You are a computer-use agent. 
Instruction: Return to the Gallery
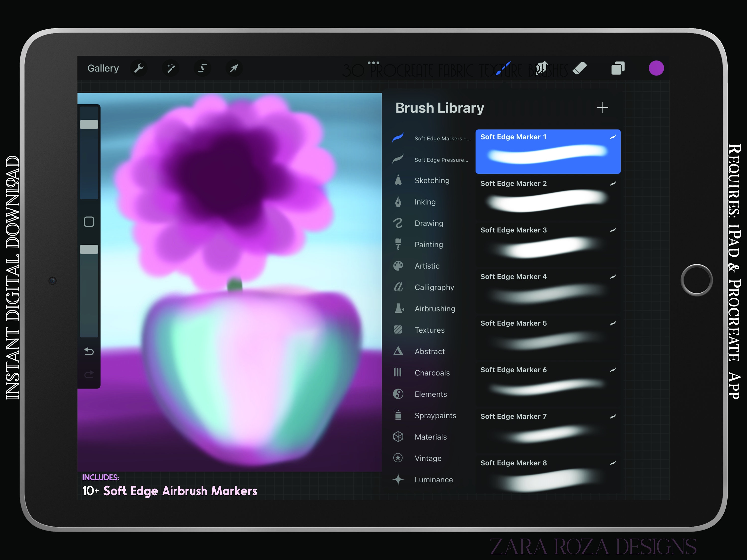[103, 68]
